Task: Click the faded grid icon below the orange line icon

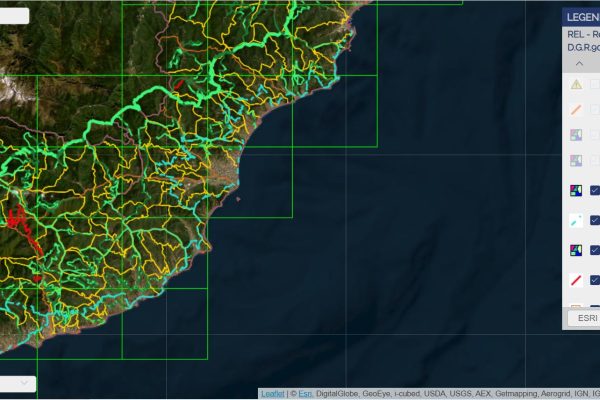Action: (576, 135)
